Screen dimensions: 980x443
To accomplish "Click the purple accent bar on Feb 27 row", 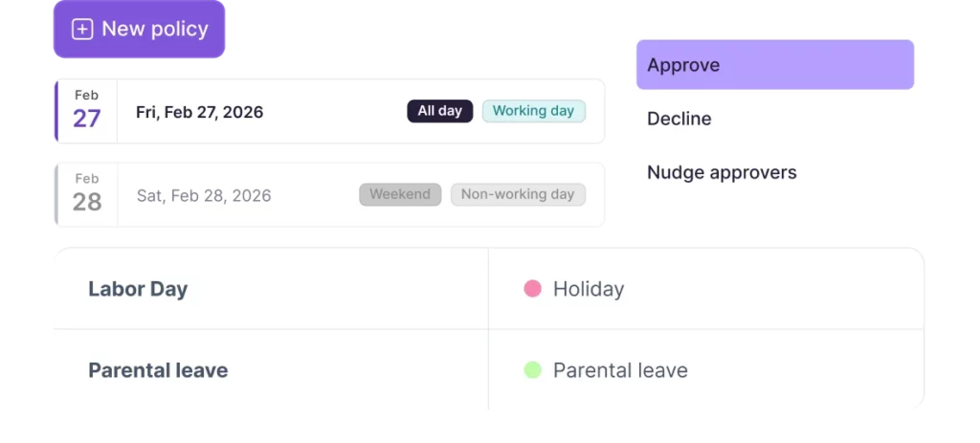I will pos(56,111).
